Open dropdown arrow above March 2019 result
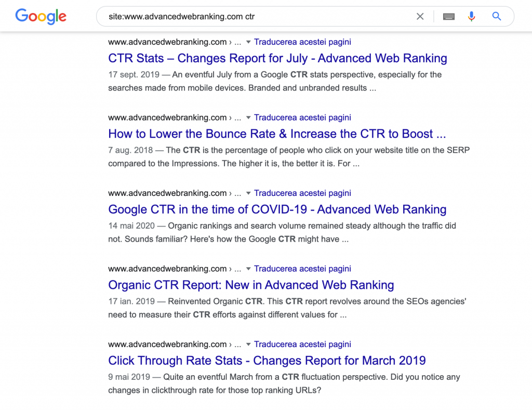 (x=248, y=345)
